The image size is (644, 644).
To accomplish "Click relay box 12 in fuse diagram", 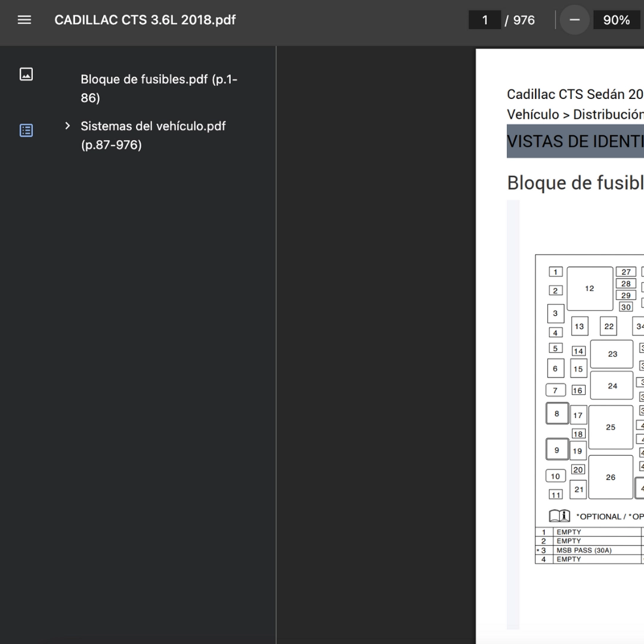I will 590,289.
